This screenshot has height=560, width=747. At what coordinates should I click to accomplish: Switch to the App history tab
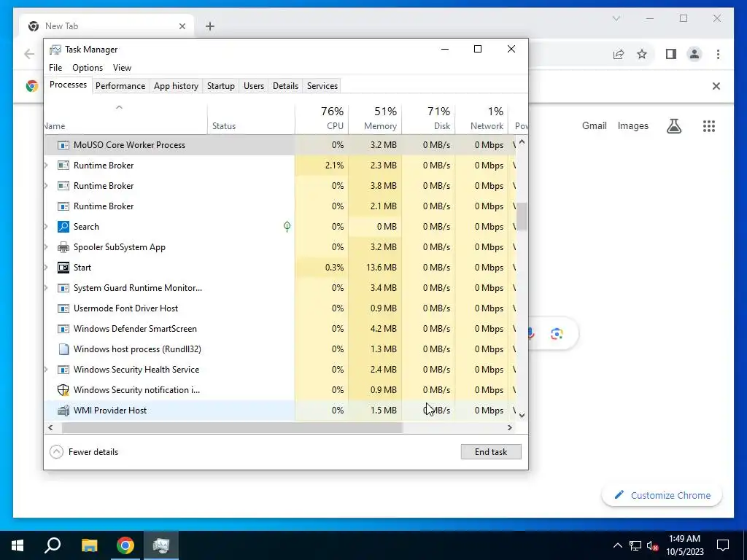pos(176,86)
